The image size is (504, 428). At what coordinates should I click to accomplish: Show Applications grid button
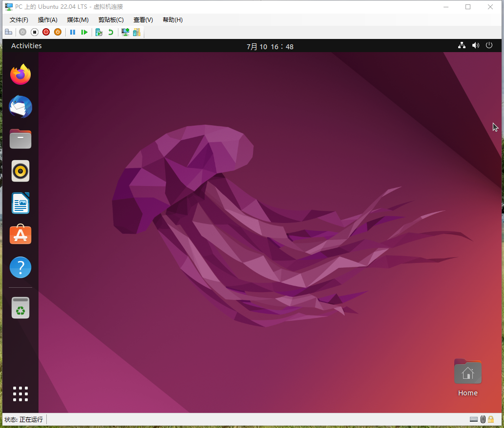pos(20,394)
